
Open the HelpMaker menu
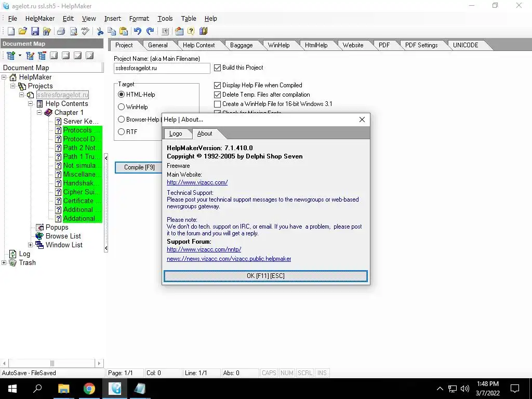(39, 19)
